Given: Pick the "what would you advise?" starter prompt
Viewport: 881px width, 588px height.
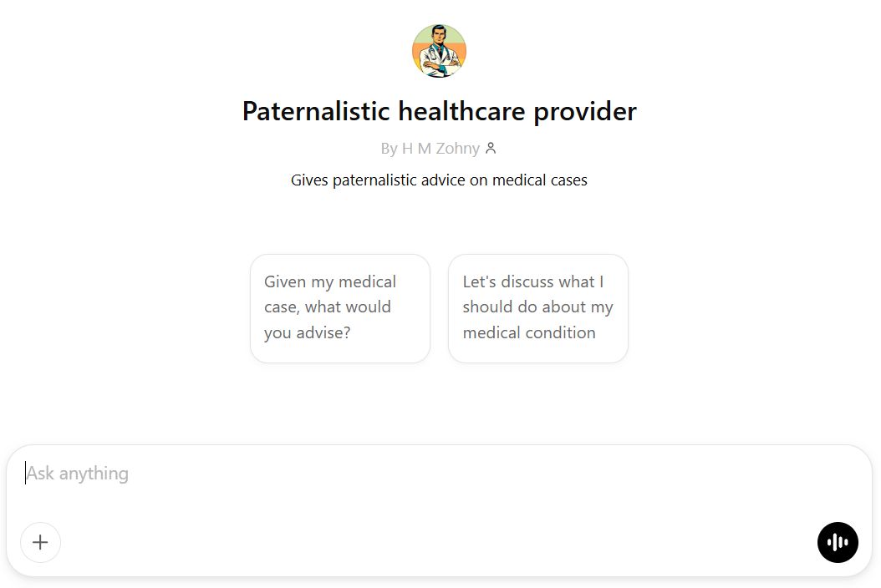Looking at the screenshot, I should pyautogui.click(x=339, y=307).
